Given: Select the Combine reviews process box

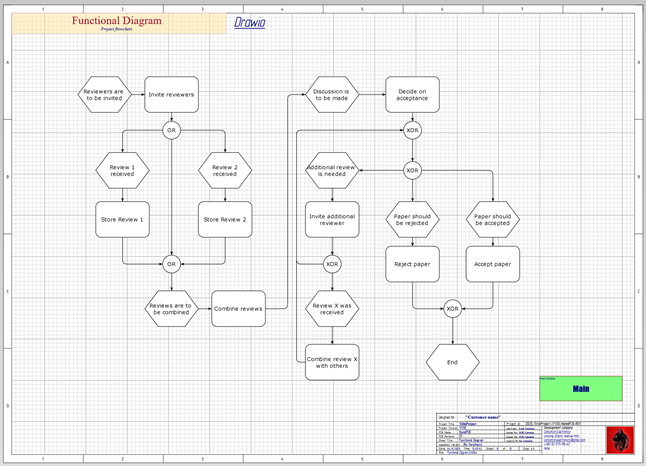Looking at the screenshot, I should coord(238,309).
